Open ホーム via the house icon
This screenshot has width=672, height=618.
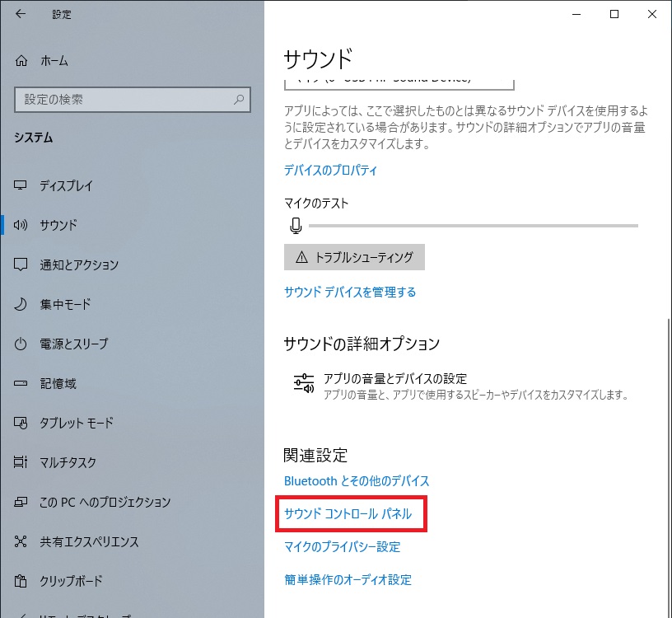pyautogui.click(x=21, y=61)
